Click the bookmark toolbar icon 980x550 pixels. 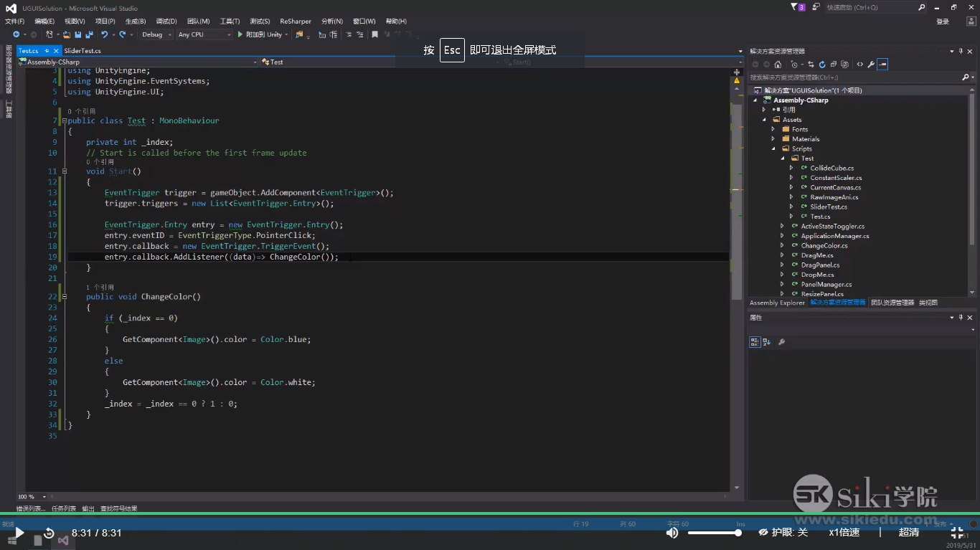[x=374, y=34]
